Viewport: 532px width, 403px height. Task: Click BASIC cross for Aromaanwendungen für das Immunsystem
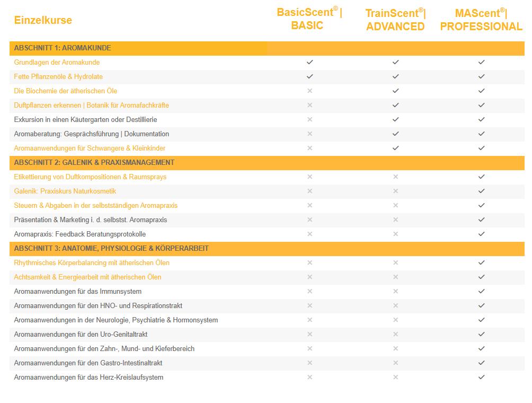point(310,291)
